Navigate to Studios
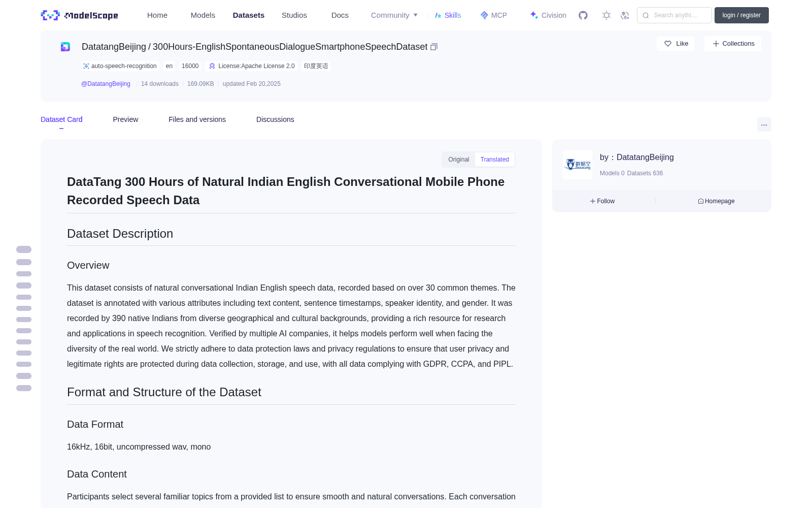The height and width of the screenshot is (508, 812). pyautogui.click(x=294, y=15)
